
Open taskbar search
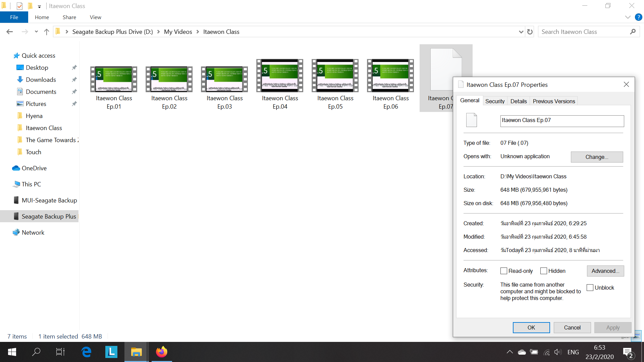[36, 352]
